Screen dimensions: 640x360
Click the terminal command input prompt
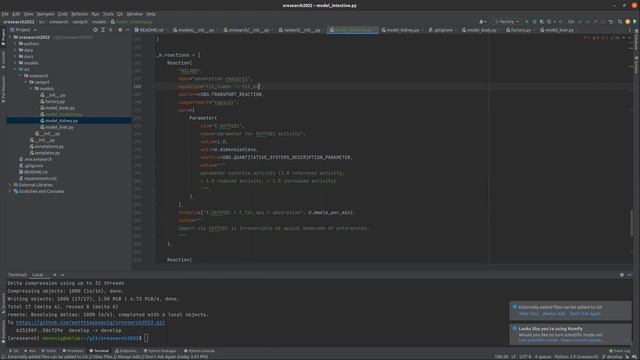click(x=146, y=338)
